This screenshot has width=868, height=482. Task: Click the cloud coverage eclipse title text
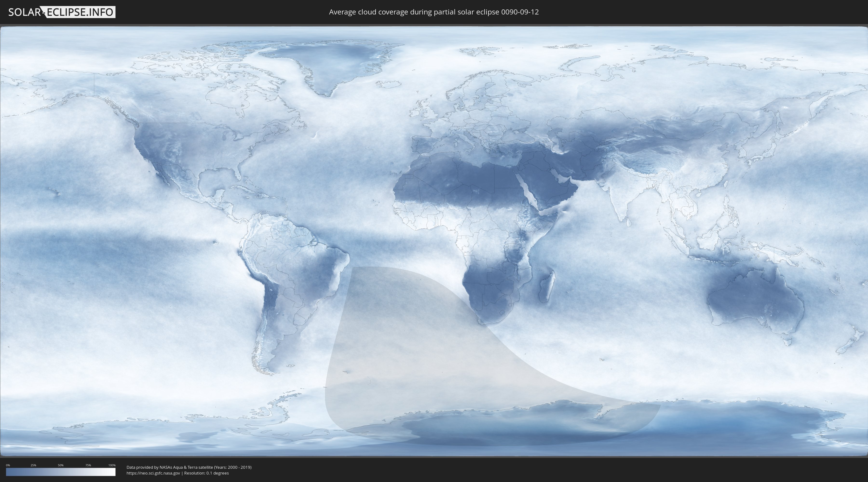pyautogui.click(x=434, y=12)
